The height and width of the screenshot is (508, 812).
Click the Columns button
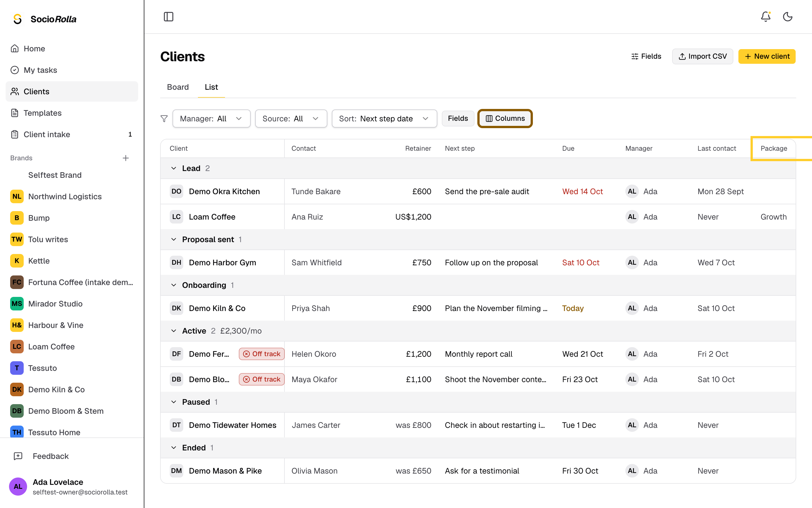(505, 119)
